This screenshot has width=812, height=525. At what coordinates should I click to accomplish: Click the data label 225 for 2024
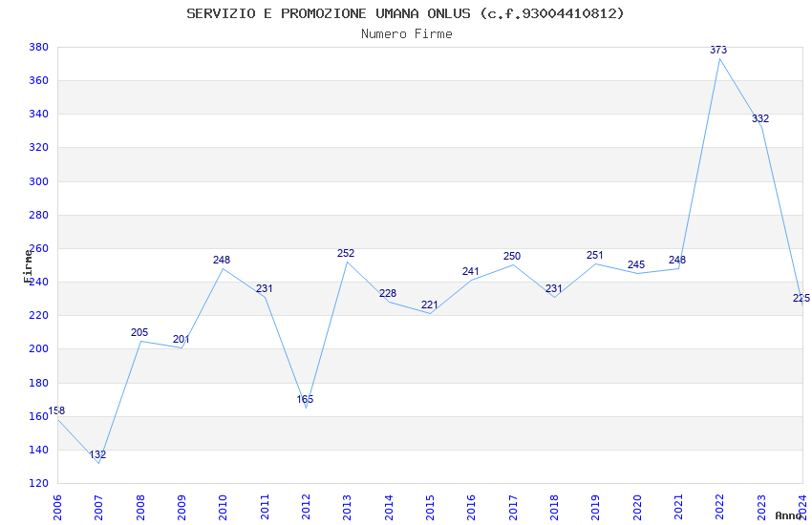801,299
